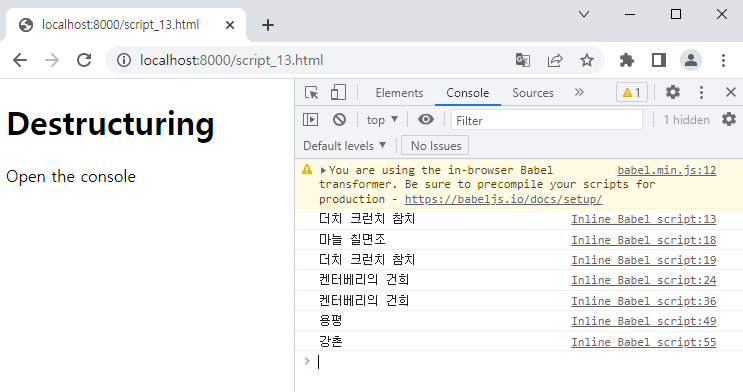
Task: Open the profile avatar menu
Action: point(691,60)
